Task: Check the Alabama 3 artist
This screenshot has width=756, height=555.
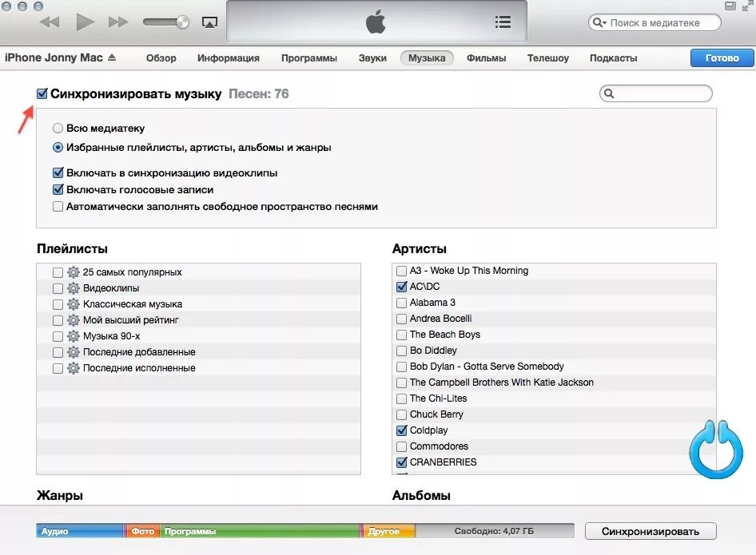Action: click(401, 303)
